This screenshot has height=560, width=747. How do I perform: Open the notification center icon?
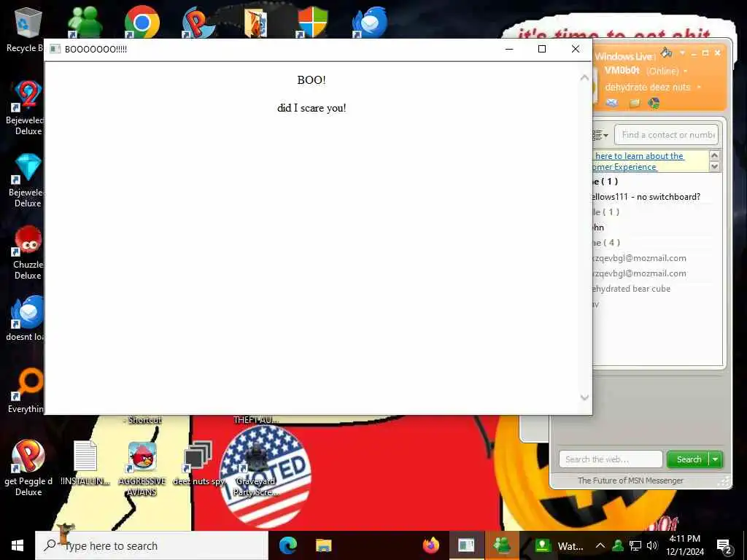click(724, 546)
